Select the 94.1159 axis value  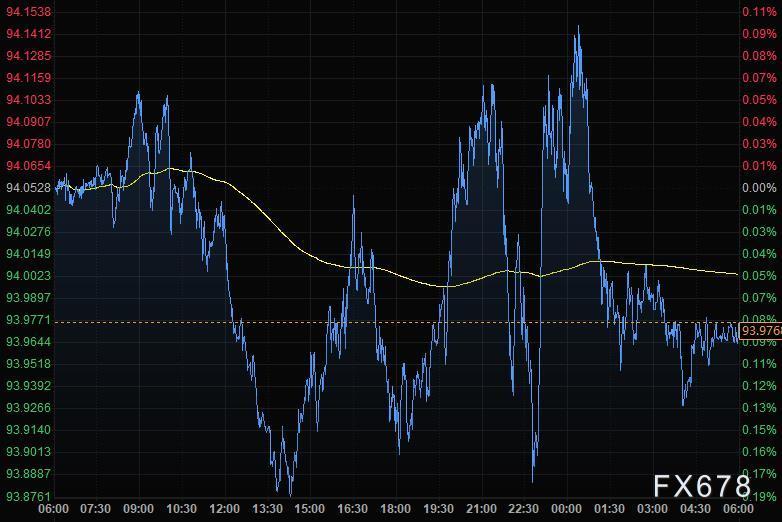[x=28, y=77]
